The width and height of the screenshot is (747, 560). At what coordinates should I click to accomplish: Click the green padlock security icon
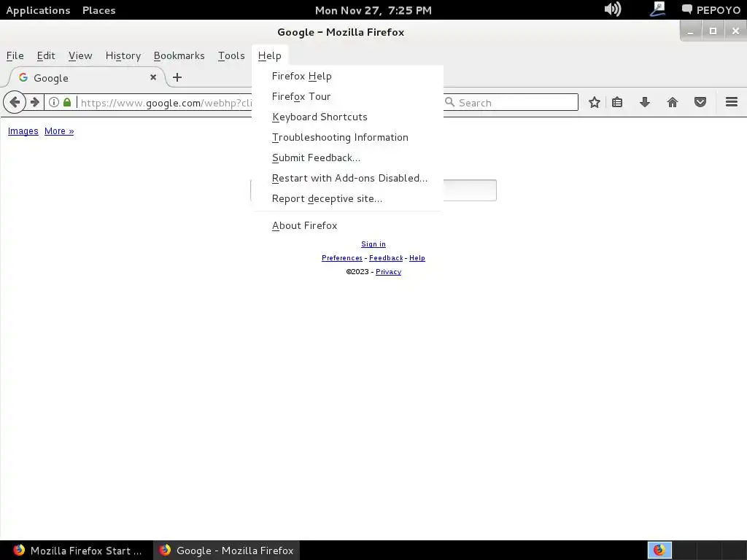pyautogui.click(x=67, y=102)
